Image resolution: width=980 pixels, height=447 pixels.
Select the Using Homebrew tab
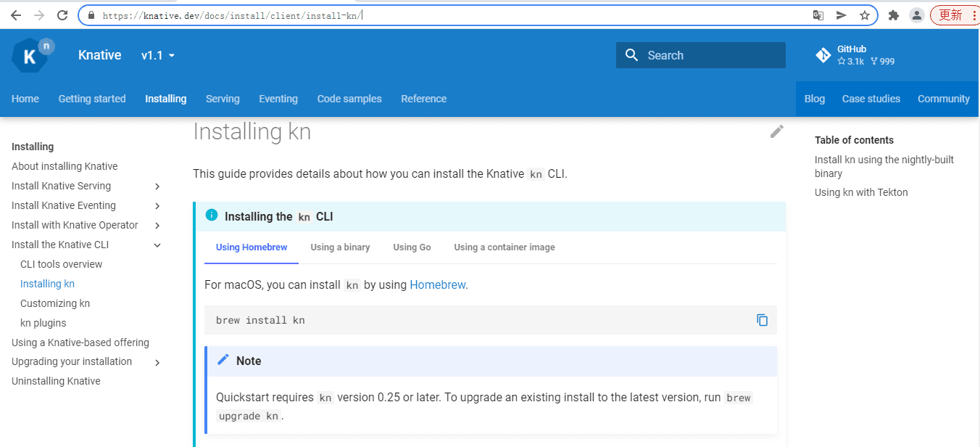click(252, 247)
